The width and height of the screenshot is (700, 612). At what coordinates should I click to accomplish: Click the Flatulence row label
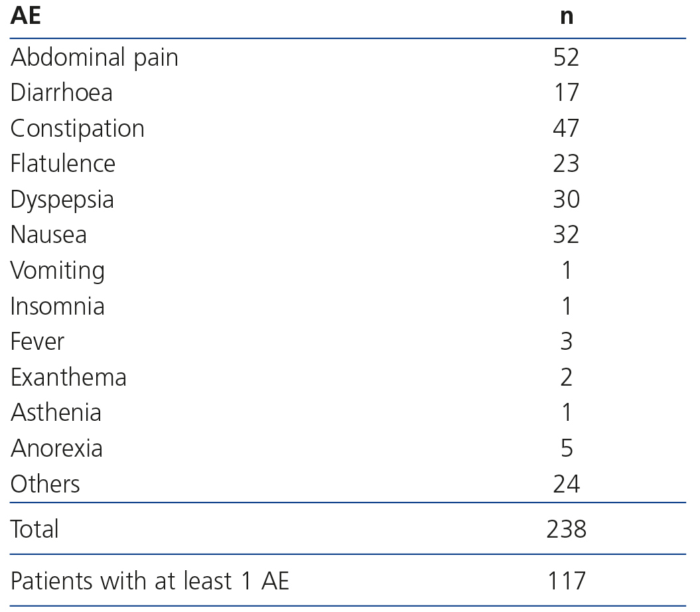point(62,164)
